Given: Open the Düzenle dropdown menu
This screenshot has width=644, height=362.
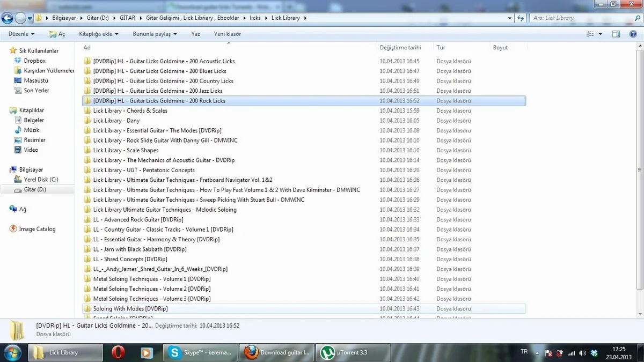Looking at the screenshot, I should [x=21, y=34].
